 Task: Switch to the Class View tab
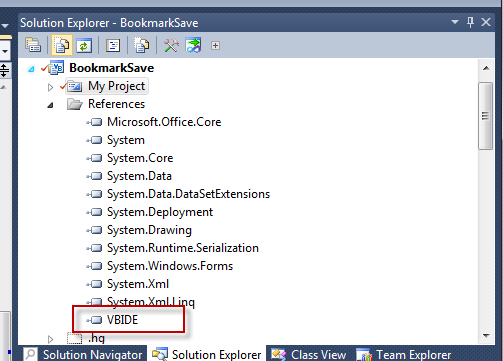(x=309, y=354)
